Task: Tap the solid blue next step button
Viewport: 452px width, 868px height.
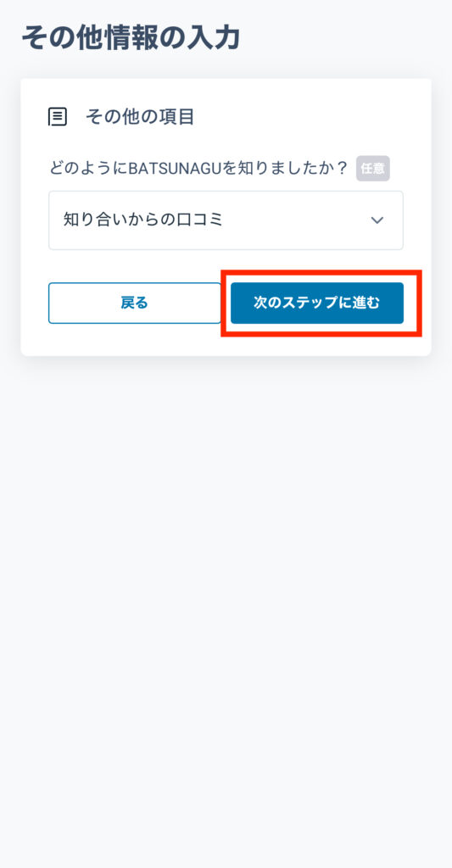Action: [317, 303]
